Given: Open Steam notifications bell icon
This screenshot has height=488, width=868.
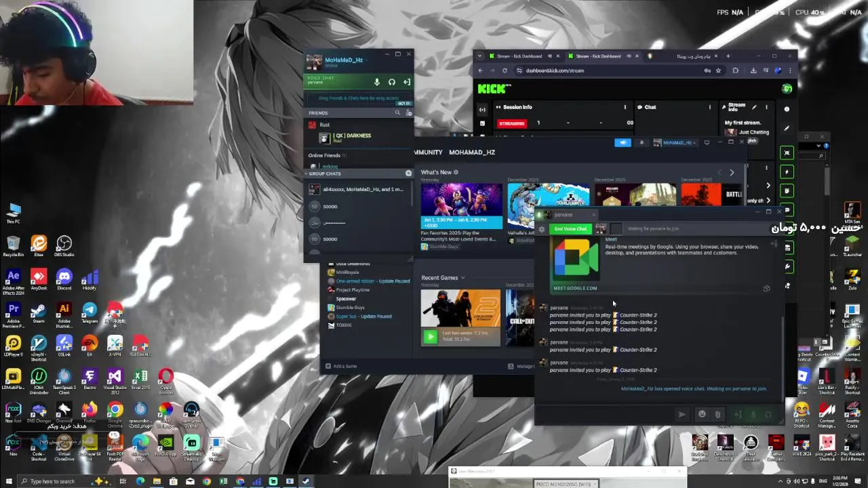Looking at the screenshot, I should (642, 142).
